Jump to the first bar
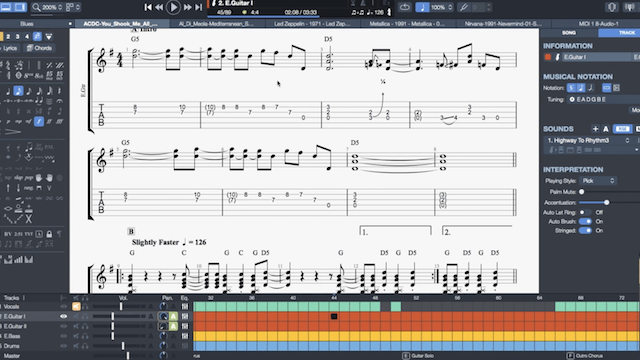Image resolution: width=640 pixels, height=360 pixels. click(x=148, y=7)
